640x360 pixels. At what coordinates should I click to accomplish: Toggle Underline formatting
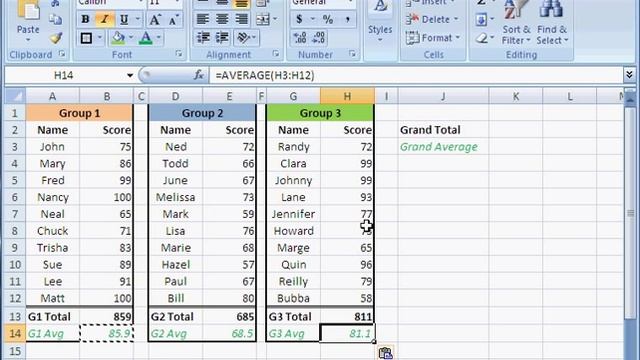click(124, 19)
